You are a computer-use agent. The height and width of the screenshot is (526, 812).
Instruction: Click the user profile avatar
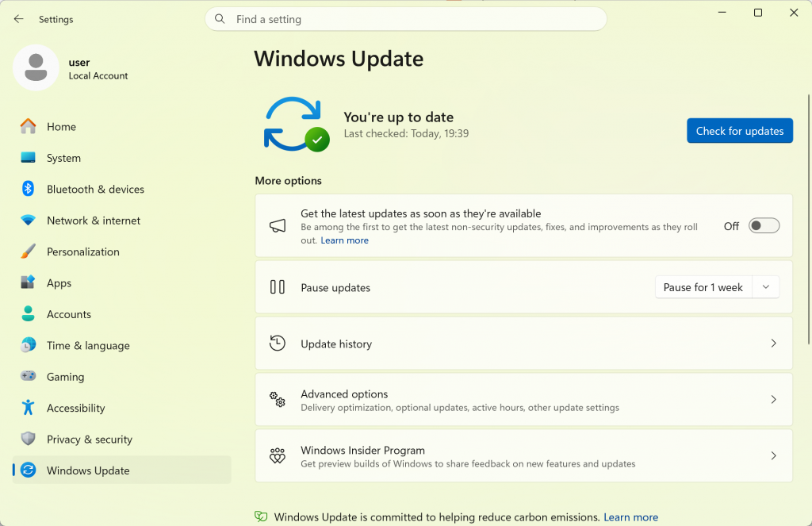click(x=36, y=68)
